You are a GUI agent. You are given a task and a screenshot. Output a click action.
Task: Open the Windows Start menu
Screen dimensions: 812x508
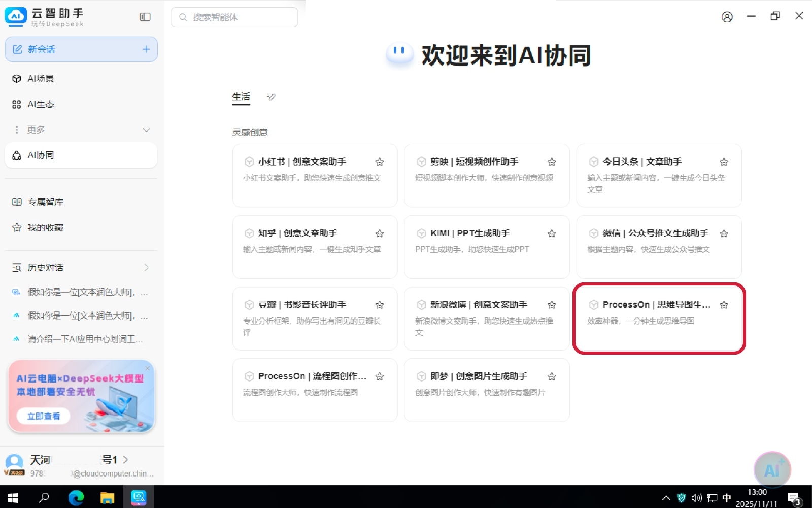click(x=13, y=497)
